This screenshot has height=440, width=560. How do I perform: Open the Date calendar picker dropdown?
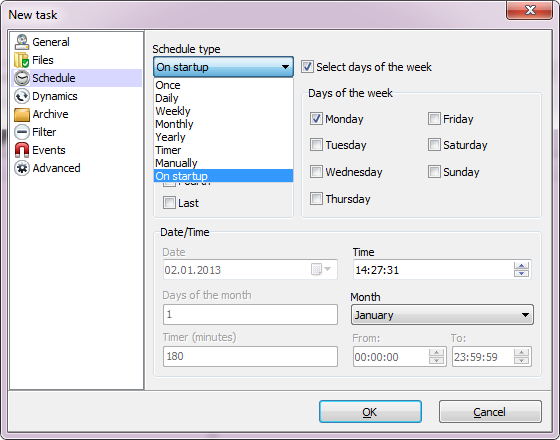click(321, 269)
